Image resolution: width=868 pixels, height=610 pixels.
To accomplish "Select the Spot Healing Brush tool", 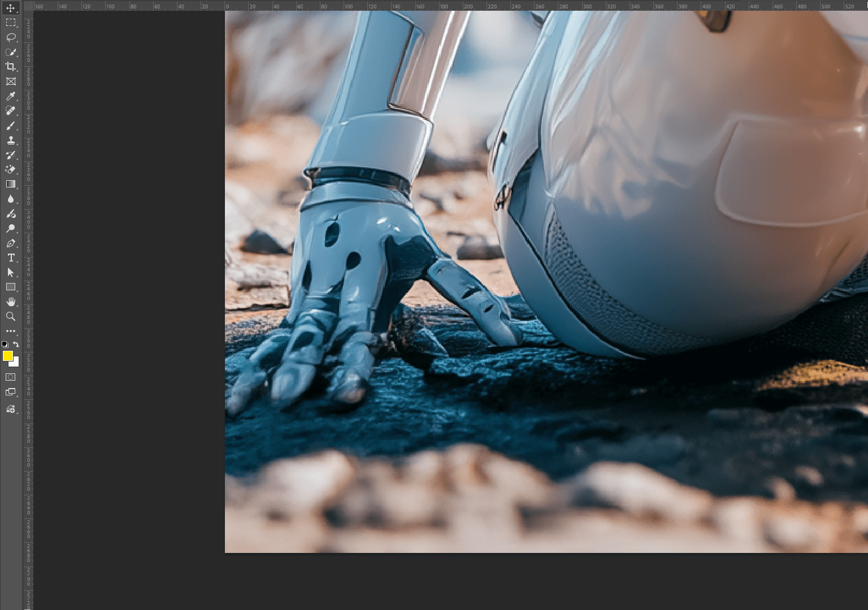I will (x=10, y=111).
